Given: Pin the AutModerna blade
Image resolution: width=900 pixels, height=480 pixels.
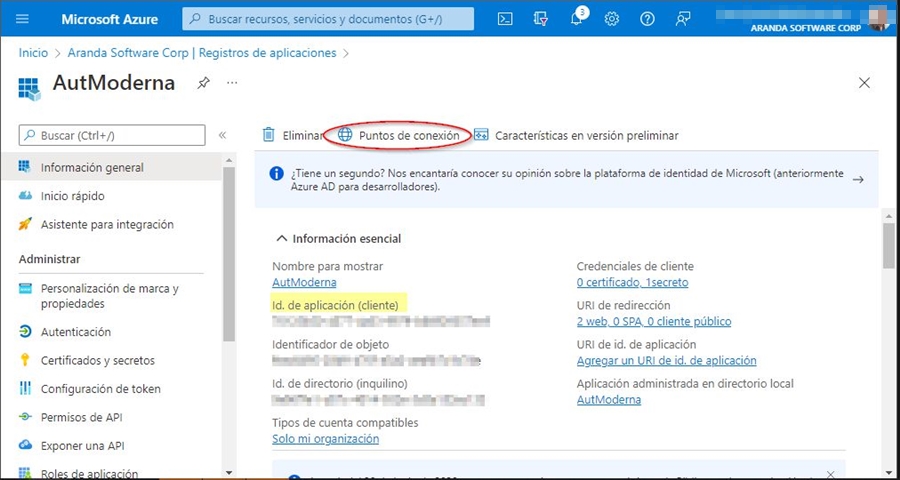Looking at the screenshot, I should (203, 83).
